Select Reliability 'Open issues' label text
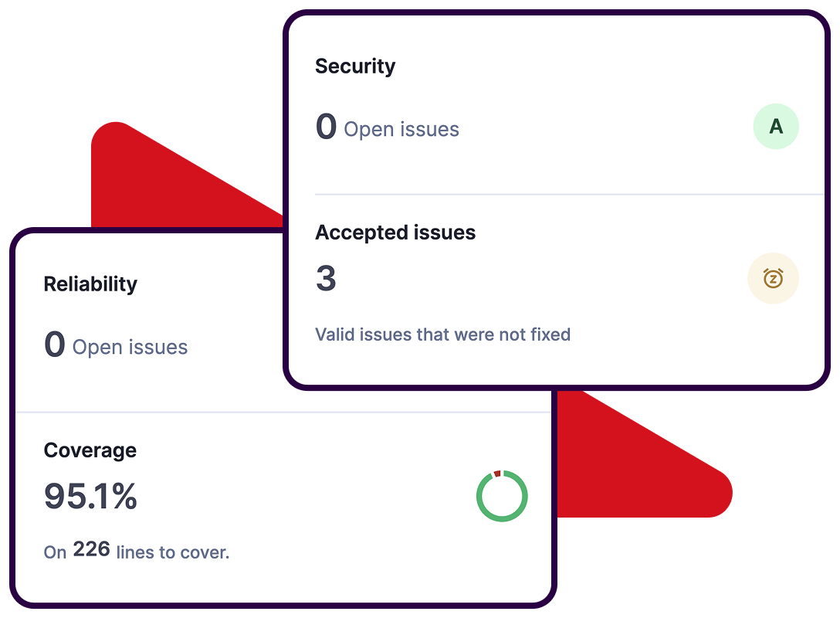This screenshot has height=618, width=840. click(x=130, y=348)
